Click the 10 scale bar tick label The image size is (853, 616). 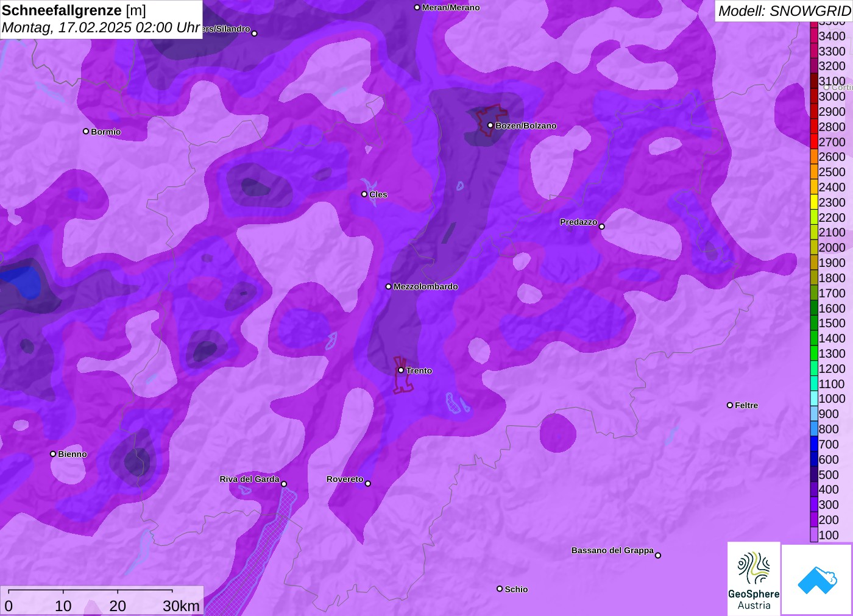(63, 606)
